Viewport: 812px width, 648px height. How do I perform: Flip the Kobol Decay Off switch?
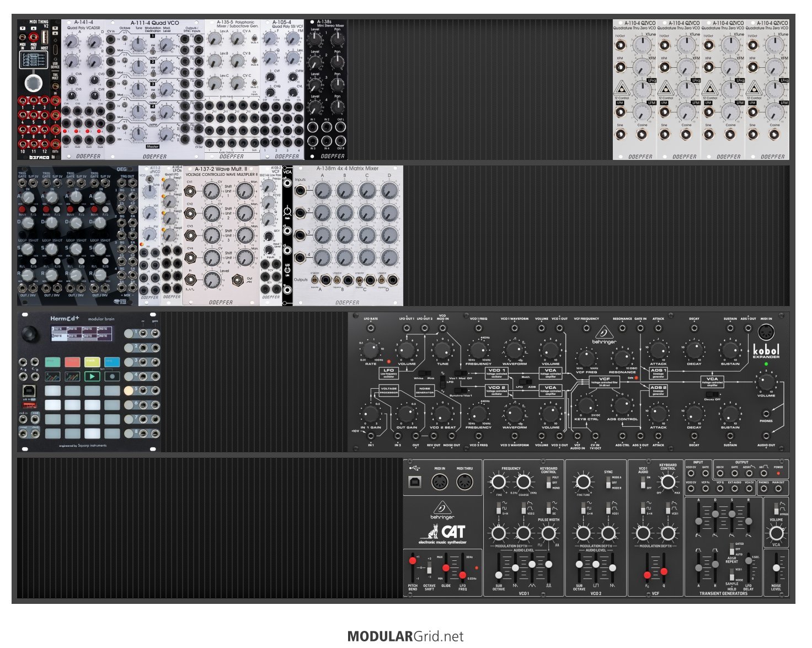tap(712, 394)
